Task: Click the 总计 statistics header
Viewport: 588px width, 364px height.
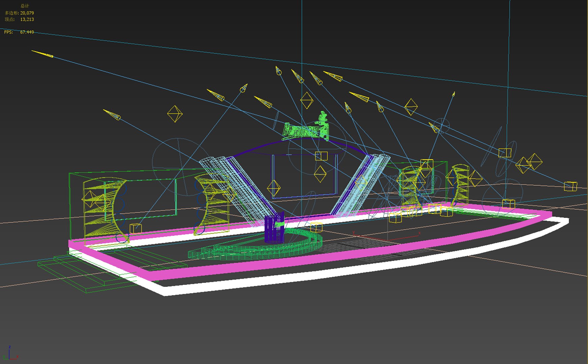Action: [x=25, y=6]
